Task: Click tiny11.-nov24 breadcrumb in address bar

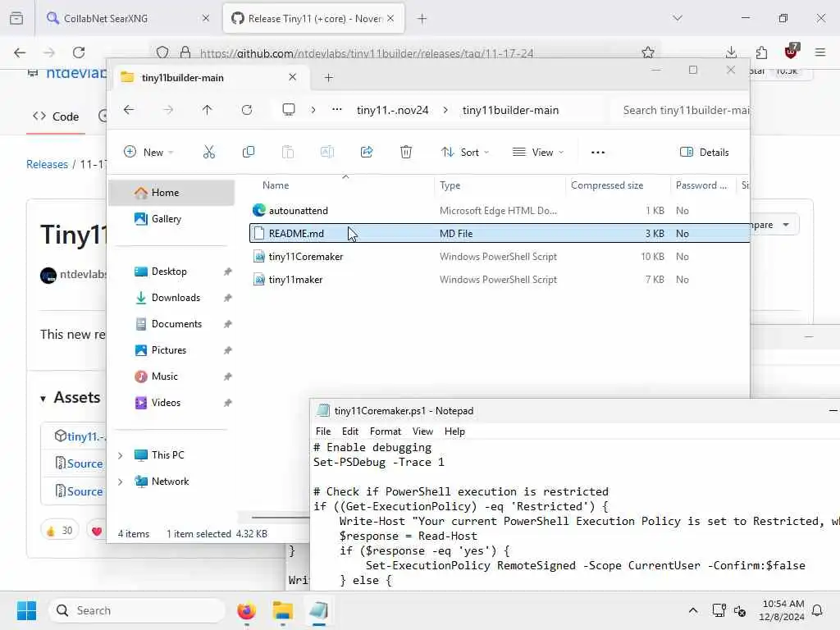Action: pyautogui.click(x=393, y=110)
